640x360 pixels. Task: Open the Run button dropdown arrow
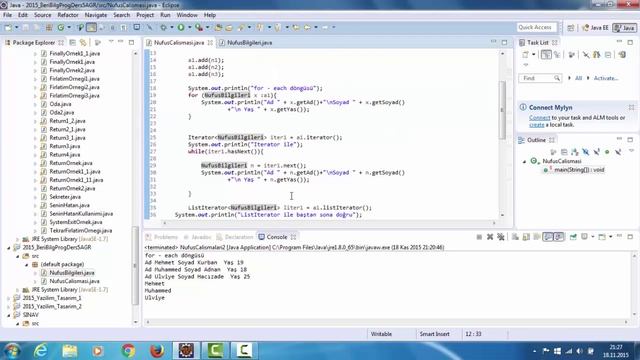pos(190,27)
